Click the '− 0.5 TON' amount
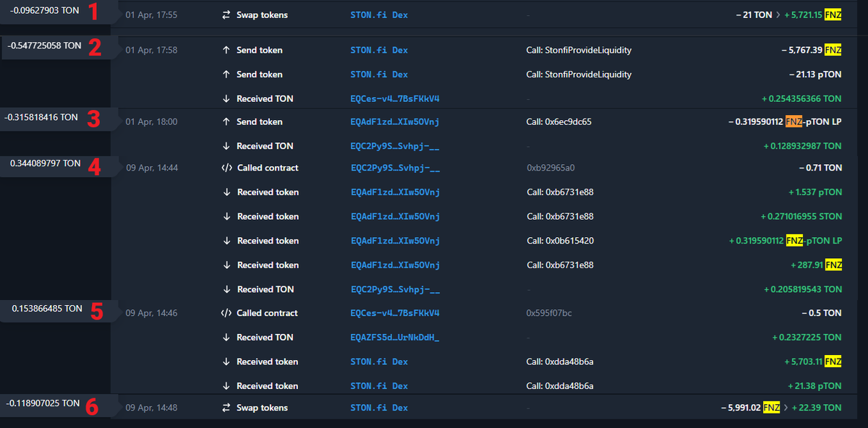 coord(822,313)
